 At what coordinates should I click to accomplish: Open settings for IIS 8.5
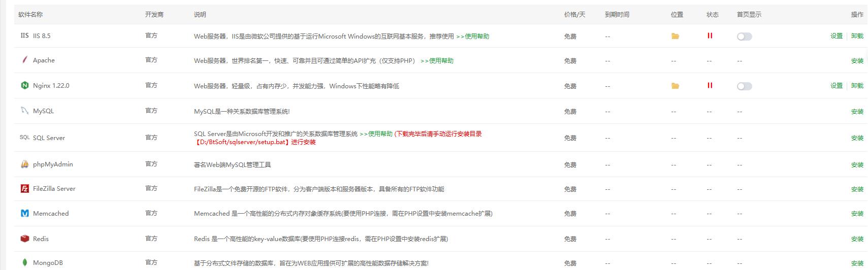pyautogui.click(x=837, y=36)
